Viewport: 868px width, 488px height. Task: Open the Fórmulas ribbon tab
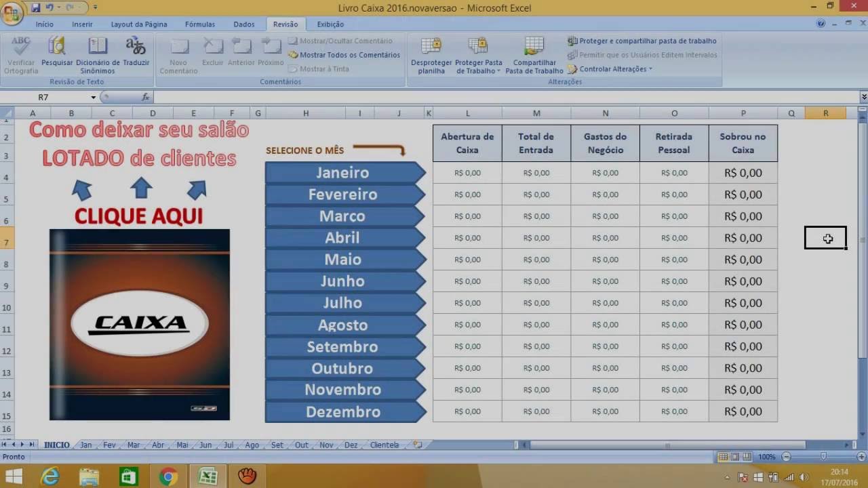point(201,24)
